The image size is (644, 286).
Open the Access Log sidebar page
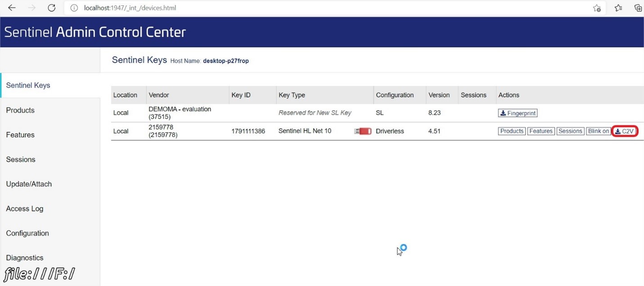point(25,208)
